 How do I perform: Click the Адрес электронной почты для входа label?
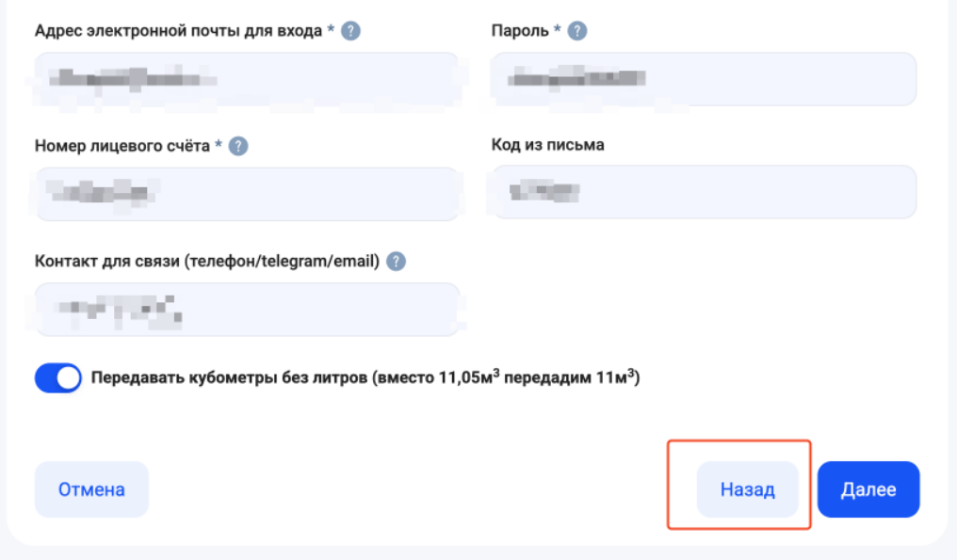point(179,31)
